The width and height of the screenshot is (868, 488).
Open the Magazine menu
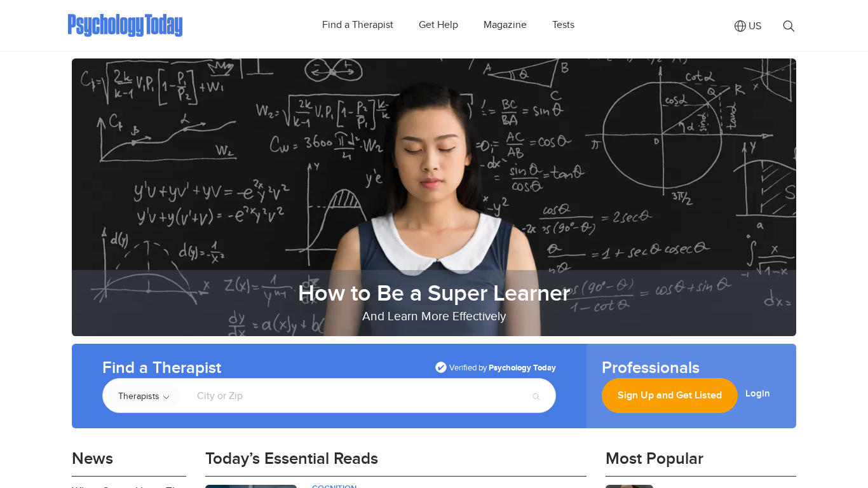coord(505,25)
